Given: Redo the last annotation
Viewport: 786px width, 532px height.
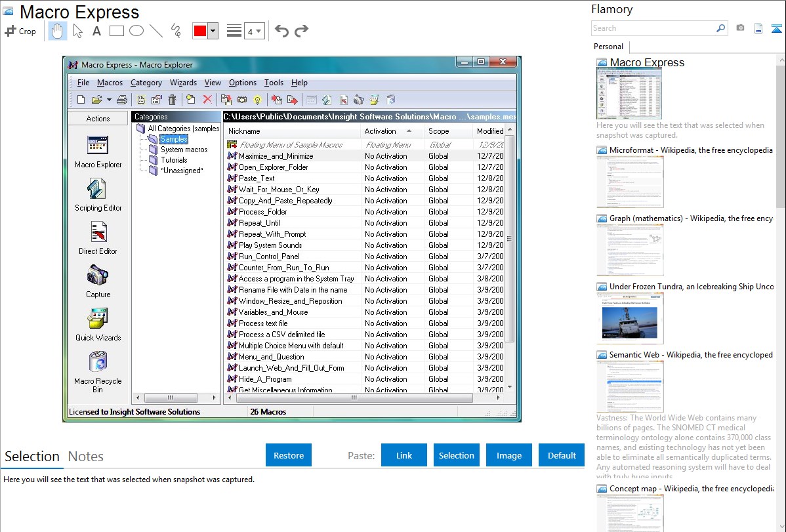Looking at the screenshot, I should (301, 31).
